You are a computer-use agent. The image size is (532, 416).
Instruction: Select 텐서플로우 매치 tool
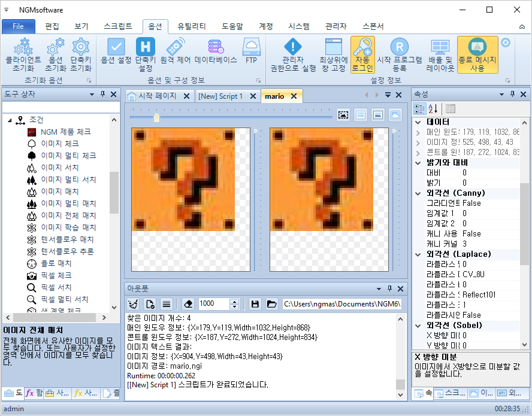coord(67,239)
